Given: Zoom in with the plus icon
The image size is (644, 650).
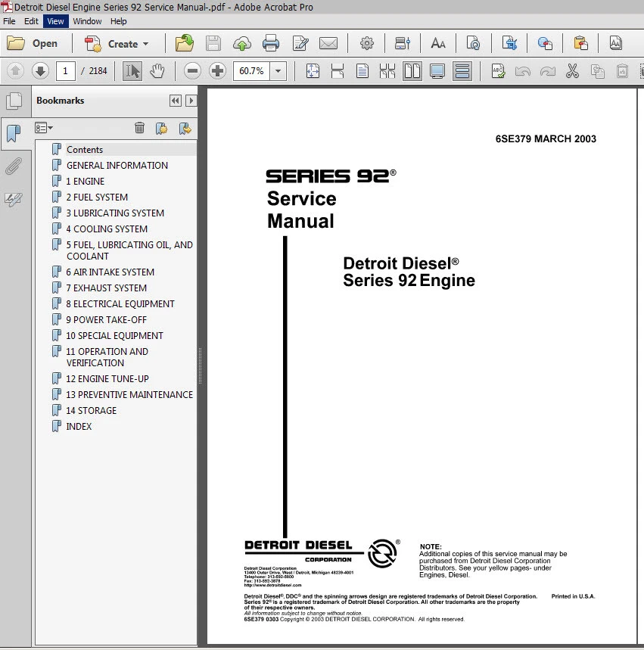Looking at the screenshot, I should pos(217,70).
